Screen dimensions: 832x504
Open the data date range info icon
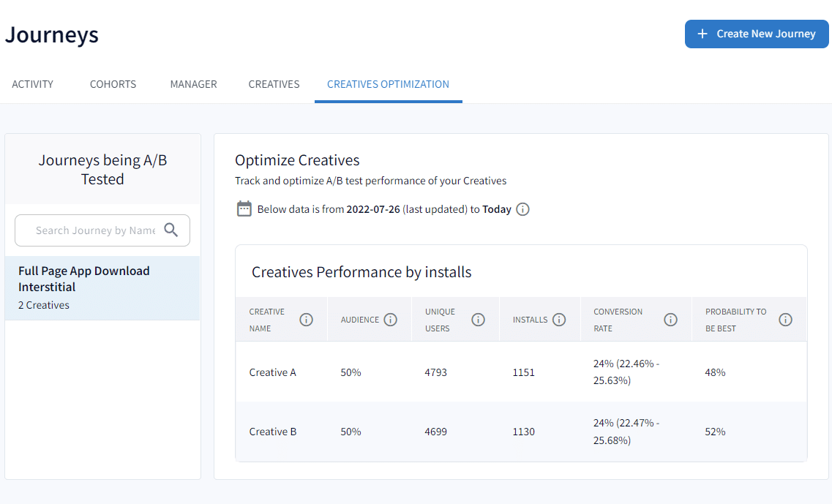point(522,209)
